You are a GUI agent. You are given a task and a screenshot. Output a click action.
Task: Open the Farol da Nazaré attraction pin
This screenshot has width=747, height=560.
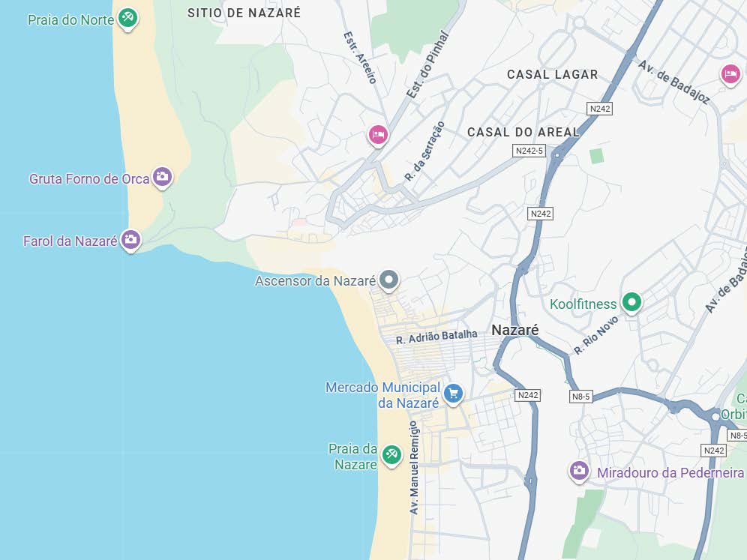tap(130, 240)
